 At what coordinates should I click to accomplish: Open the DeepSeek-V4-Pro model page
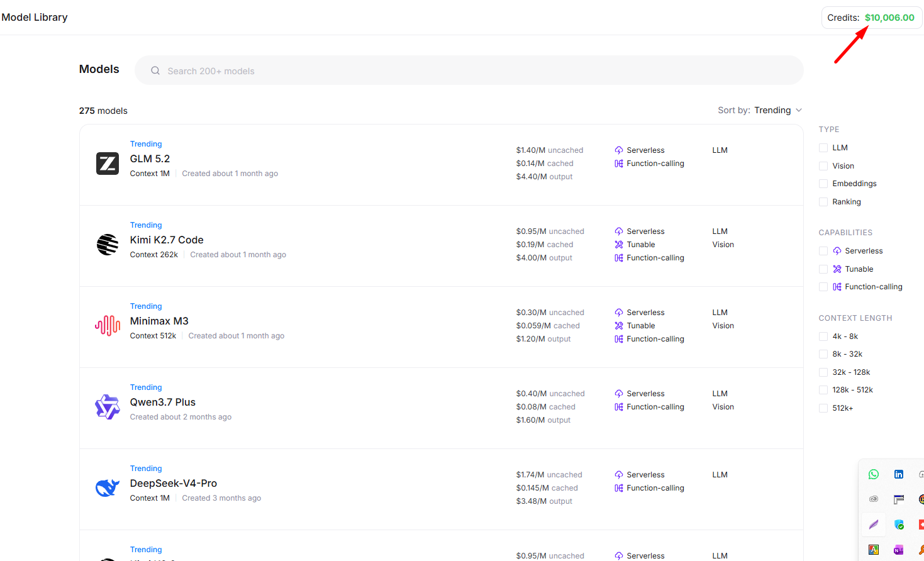coord(174,483)
